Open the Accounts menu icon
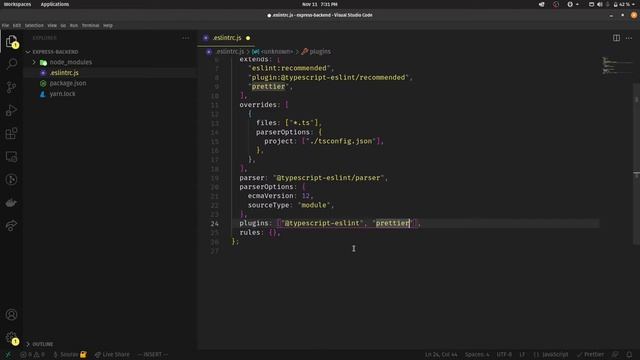The image size is (640, 360). 11,315
